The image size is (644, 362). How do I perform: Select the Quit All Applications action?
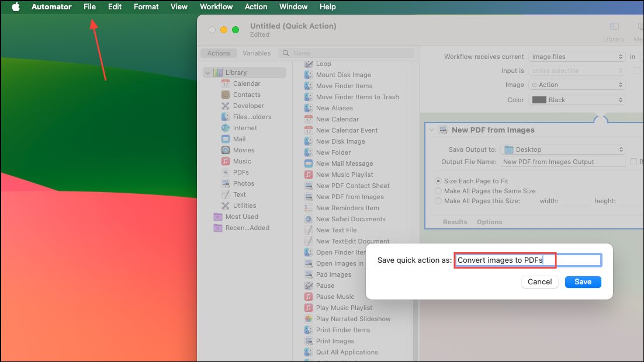pyautogui.click(x=347, y=351)
